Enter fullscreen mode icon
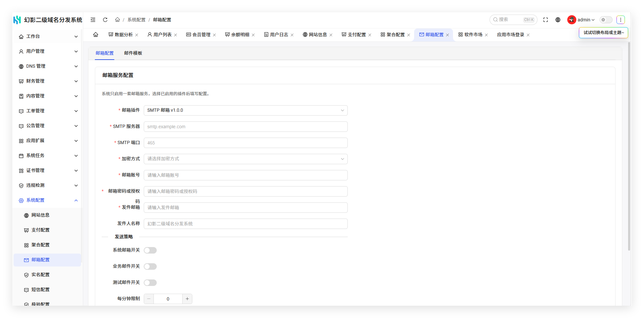The width and height of the screenshot is (644, 318). (546, 20)
